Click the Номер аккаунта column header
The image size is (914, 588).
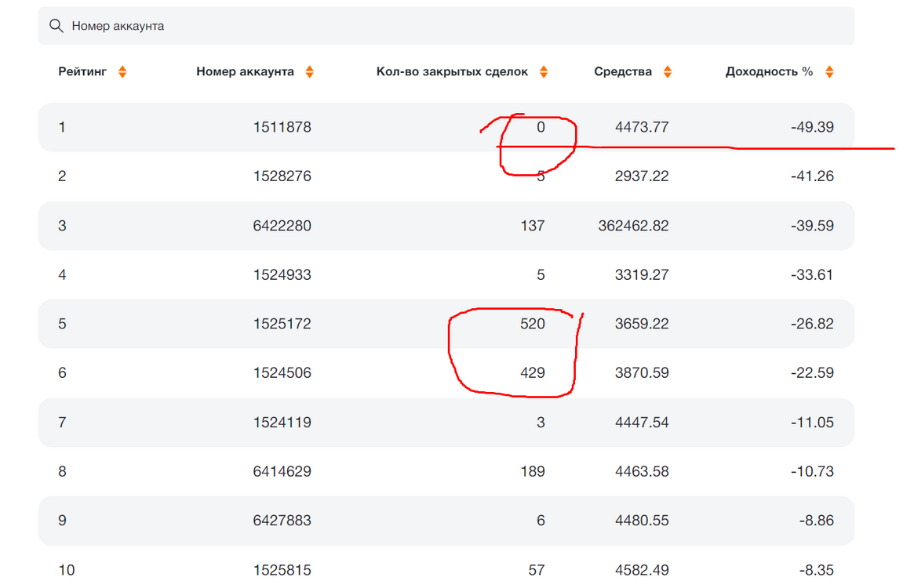[x=245, y=71]
